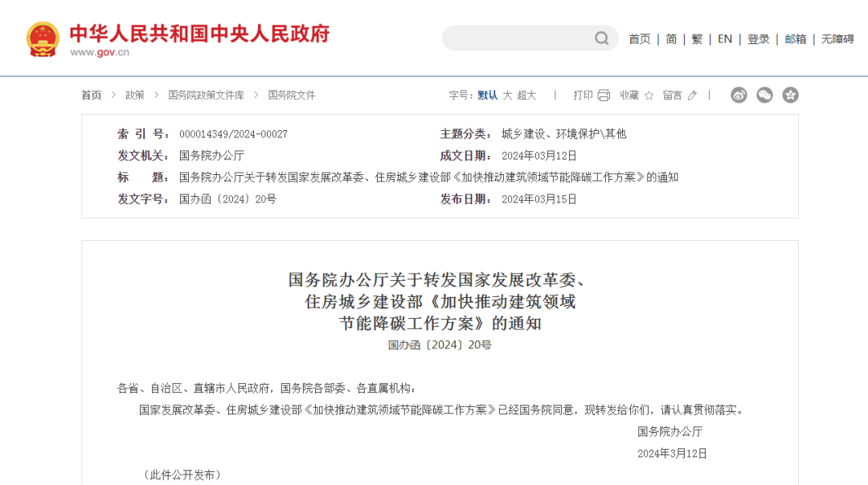Click document number 国办函〔2024〕20号 in metadata table
Screen dimensions: 868x485
pyautogui.click(x=227, y=199)
